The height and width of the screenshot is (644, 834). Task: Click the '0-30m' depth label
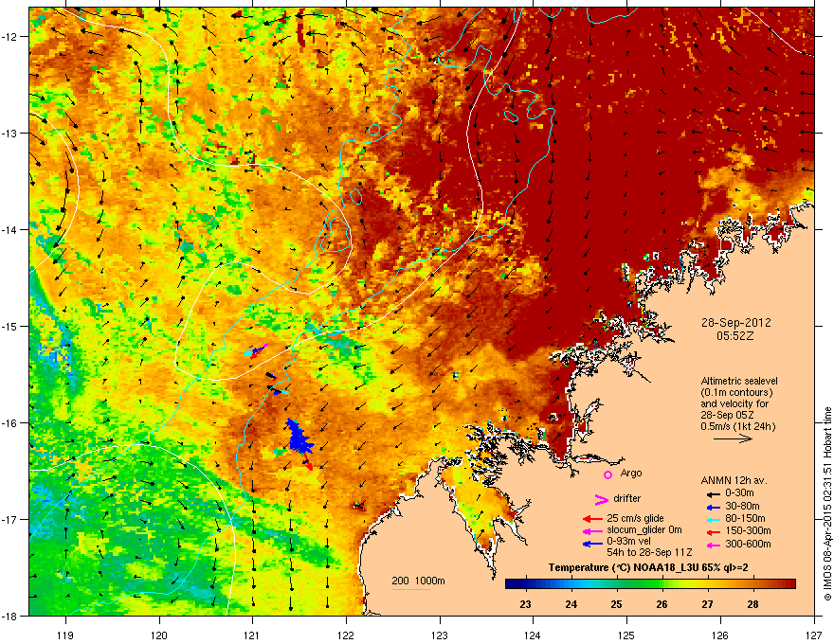[739, 493]
